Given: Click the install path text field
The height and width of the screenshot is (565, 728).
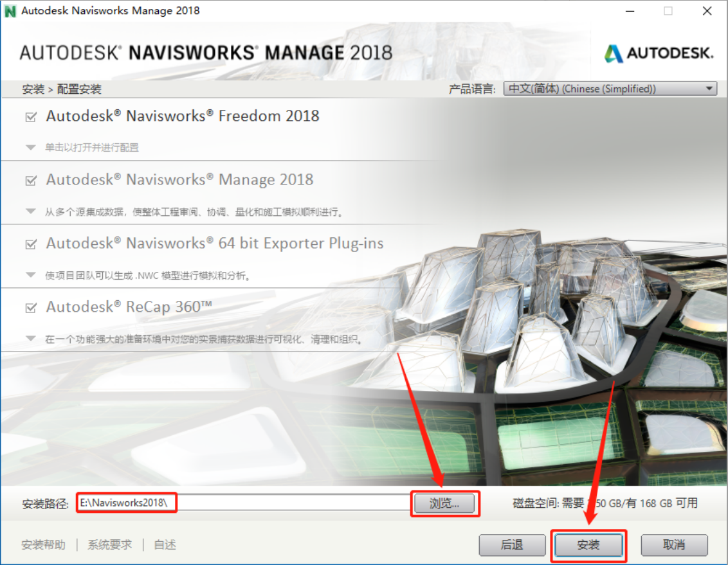Looking at the screenshot, I should 243,503.
